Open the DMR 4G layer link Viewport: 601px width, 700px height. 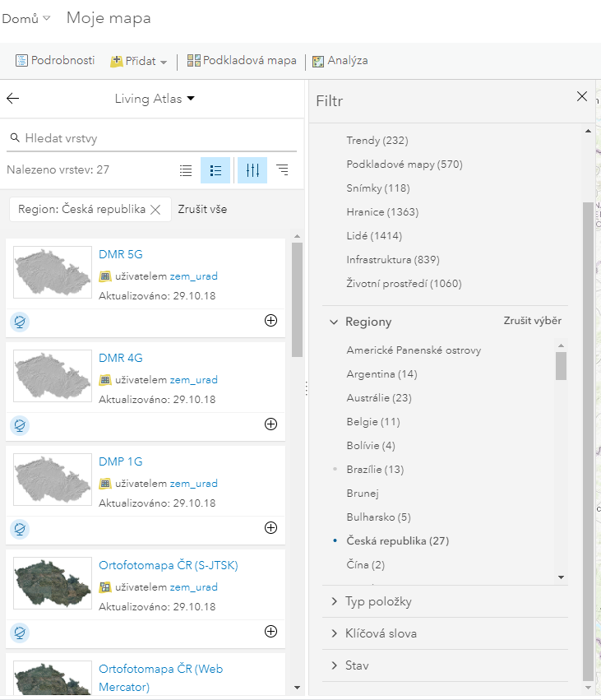click(x=121, y=358)
